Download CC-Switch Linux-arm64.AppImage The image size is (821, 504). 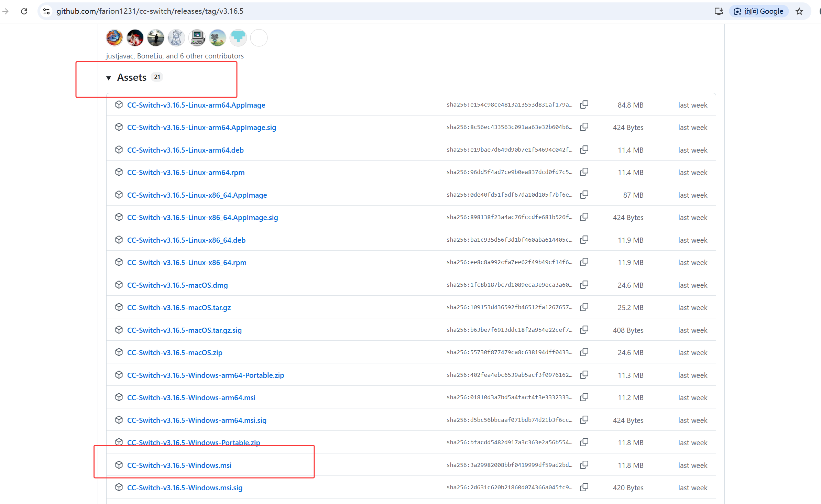(x=196, y=105)
